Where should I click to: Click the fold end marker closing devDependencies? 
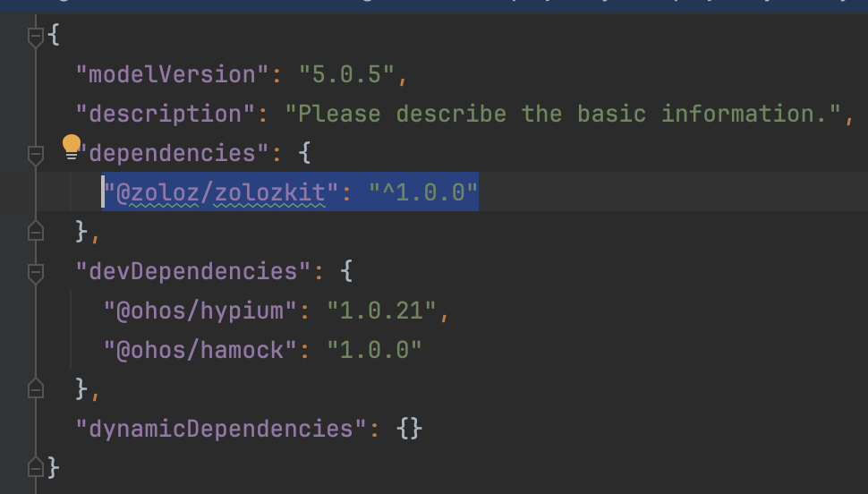click(36, 389)
